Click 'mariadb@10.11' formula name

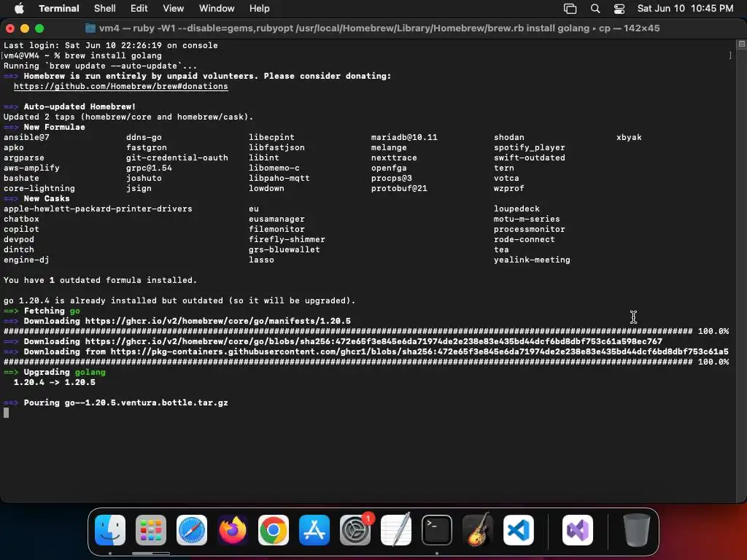(404, 137)
